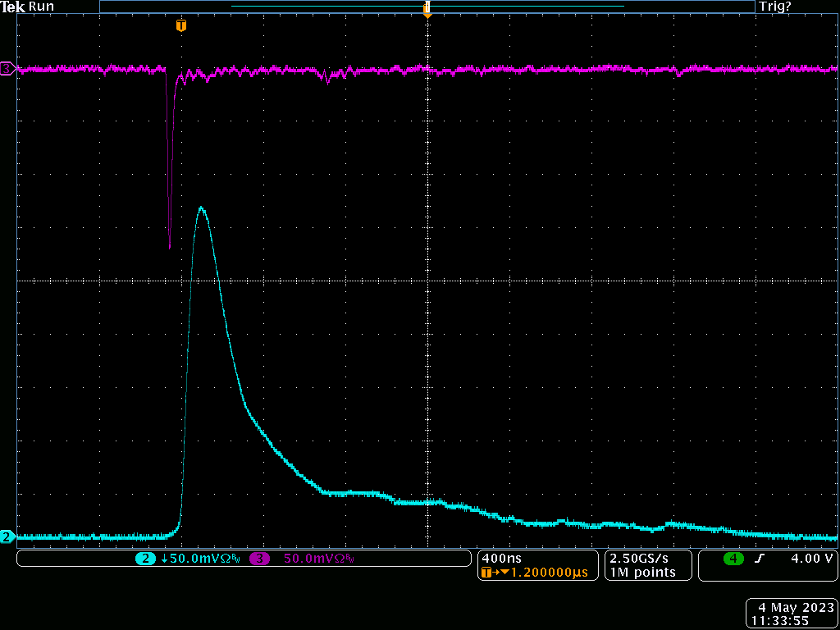Click the 400ns horizontal scale readout
The image size is (840, 630).
click(x=500, y=558)
